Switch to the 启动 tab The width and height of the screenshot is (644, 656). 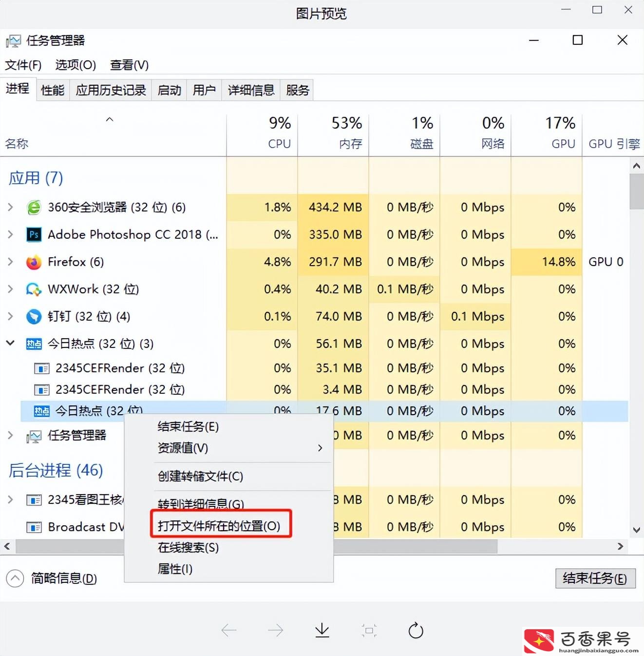pyautogui.click(x=169, y=90)
